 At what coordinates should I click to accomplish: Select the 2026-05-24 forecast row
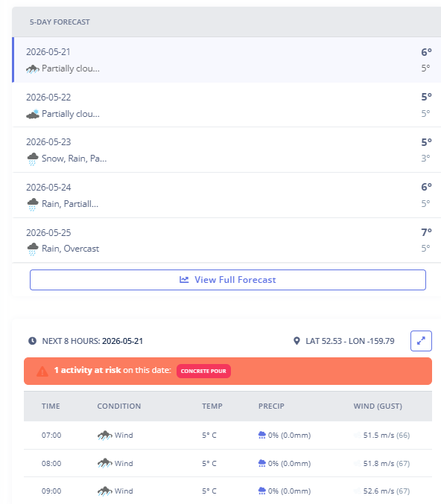pyautogui.click(x=226, y=195)
